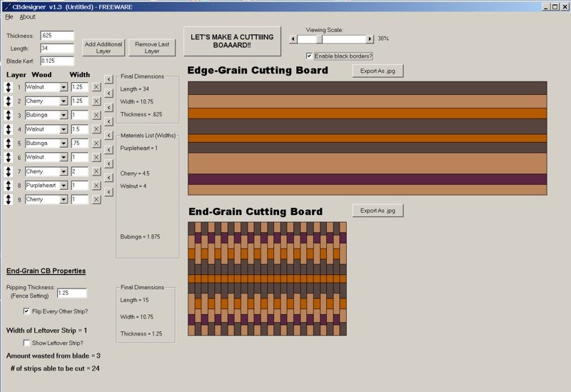
Task: Expand the wood dropdown for layer 8 Purpleheart
Action: (x=64, y=186)
